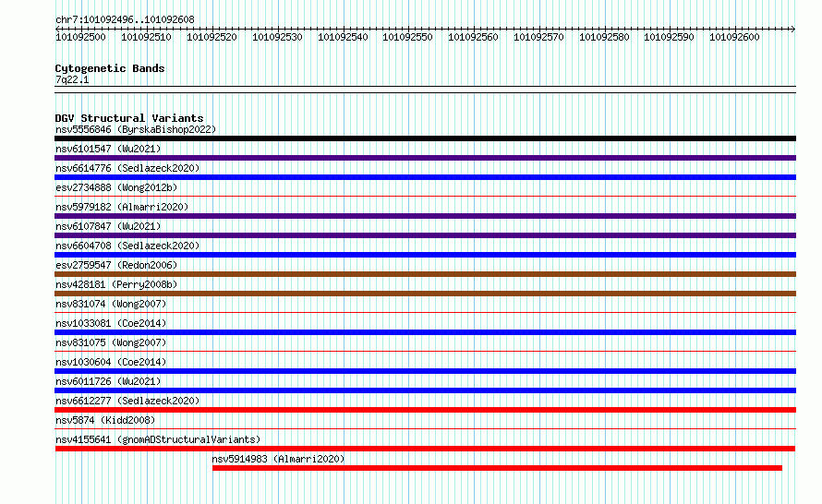Screen dimensions: 822x504
Task: Select the thin red nsv5874 line
Action: (x=425, y=429)
